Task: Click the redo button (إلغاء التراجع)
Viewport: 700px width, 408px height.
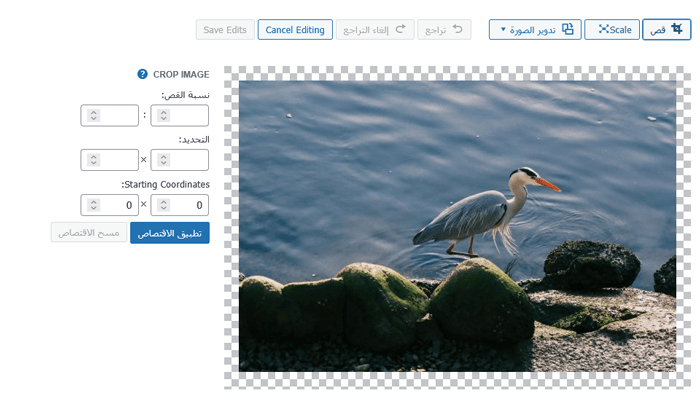Action: (374, 30)
